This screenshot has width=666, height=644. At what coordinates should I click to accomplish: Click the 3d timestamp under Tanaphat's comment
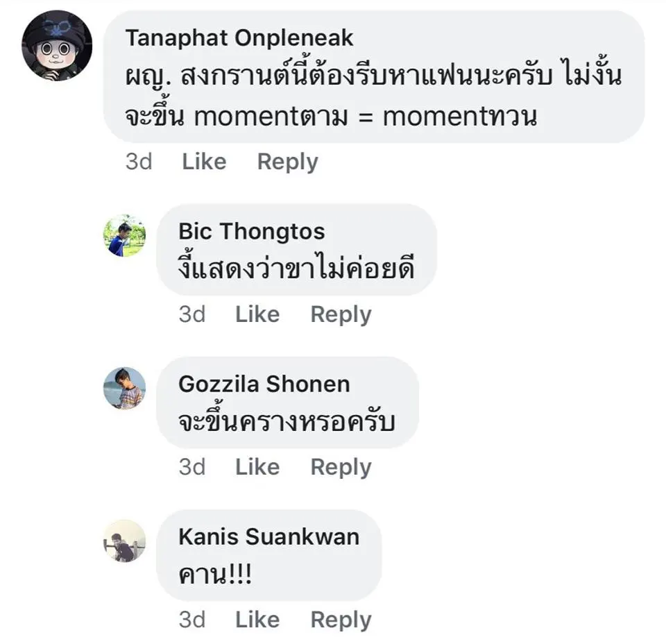139,162
